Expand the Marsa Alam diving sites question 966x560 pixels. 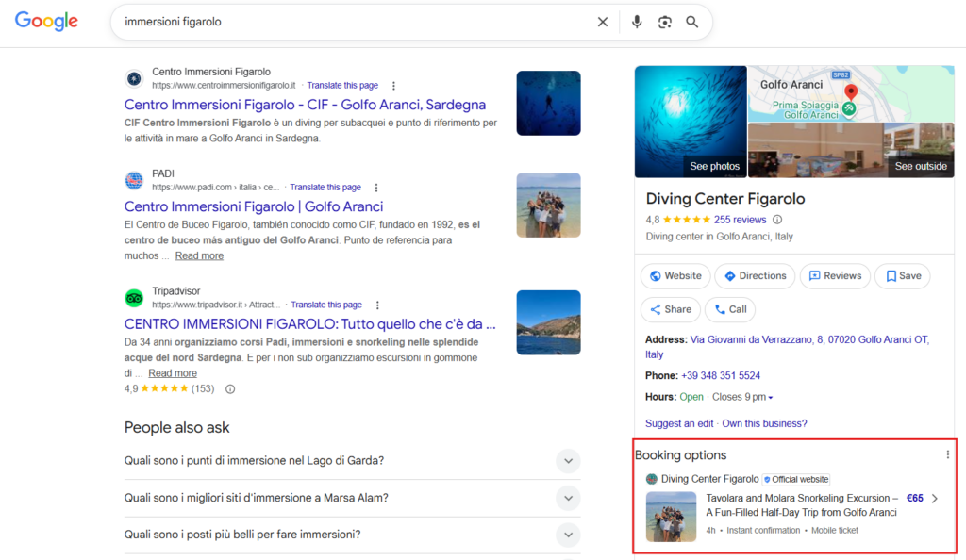coord(568,498)
